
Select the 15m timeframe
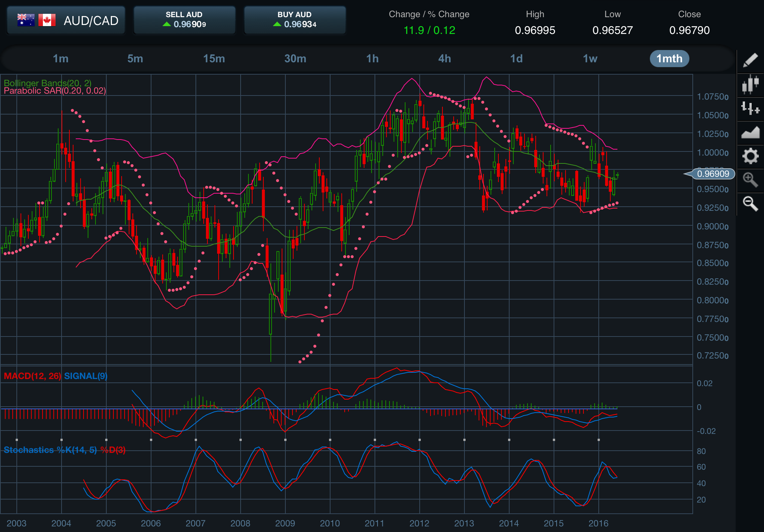click(x=214, y=59)
